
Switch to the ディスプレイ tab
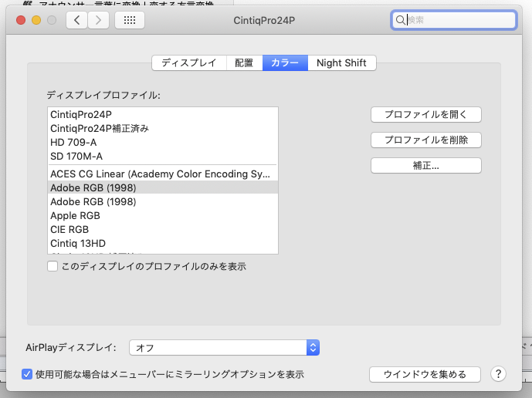pyautogui.click(x=189, y=63)
